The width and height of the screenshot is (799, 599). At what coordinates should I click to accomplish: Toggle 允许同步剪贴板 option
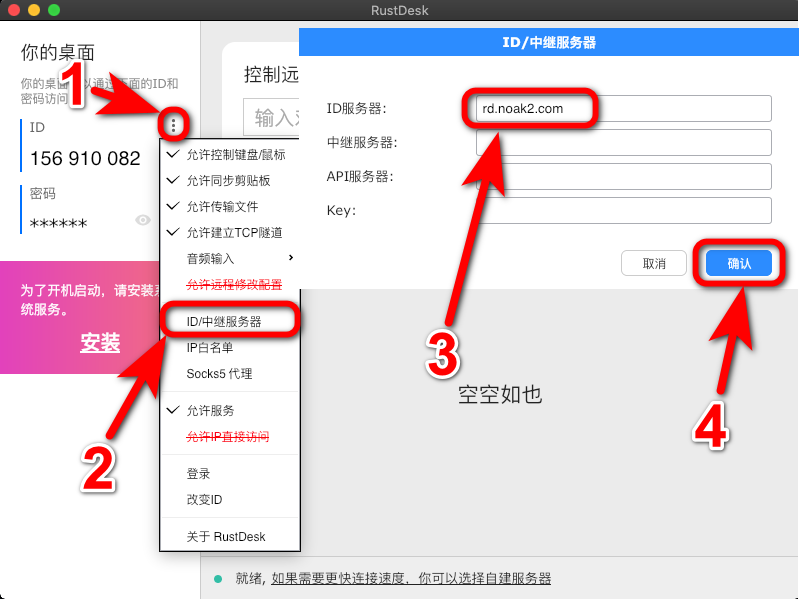(x=230, y=180)
